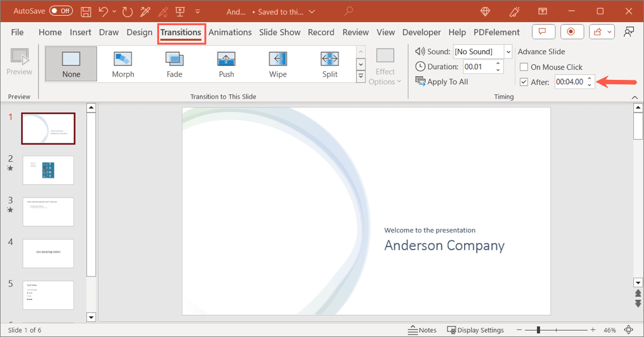This screenshot has width=644, height=337.
Task: Click the Anderson Company title text
Action: (445, 245)
